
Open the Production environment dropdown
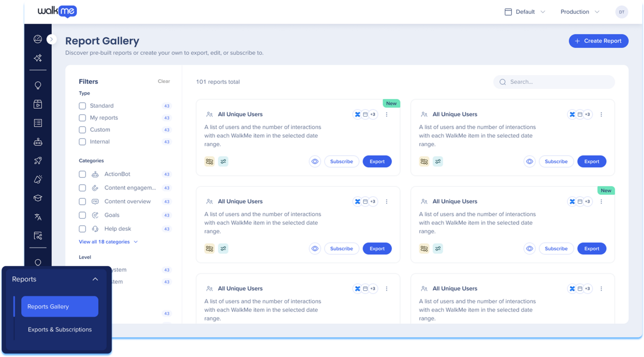580,12
